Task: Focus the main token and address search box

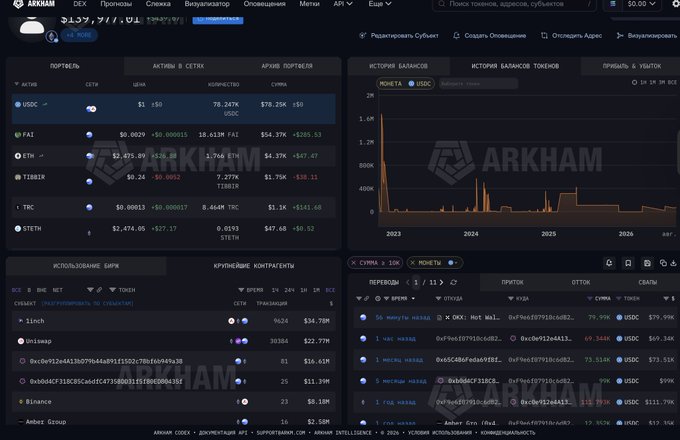Action: pyautogui.click(x=514, y=4)
